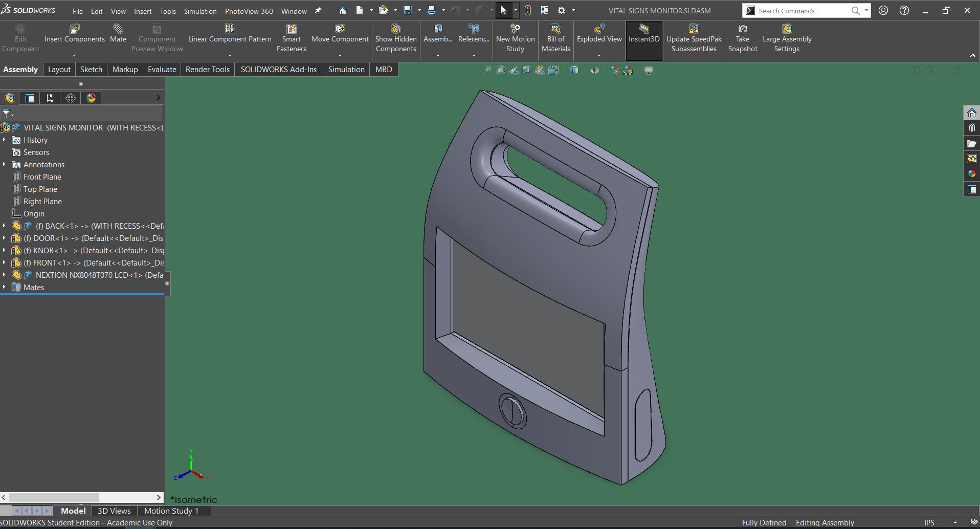Click the feature tree horizontal scrollbar
This screenshot has width=980, height=529.
coord(54,497)
